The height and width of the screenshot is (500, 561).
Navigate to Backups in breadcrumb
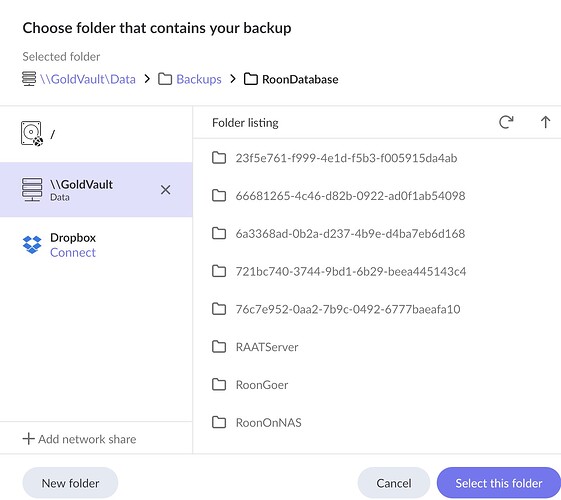(x=199, y=79)
